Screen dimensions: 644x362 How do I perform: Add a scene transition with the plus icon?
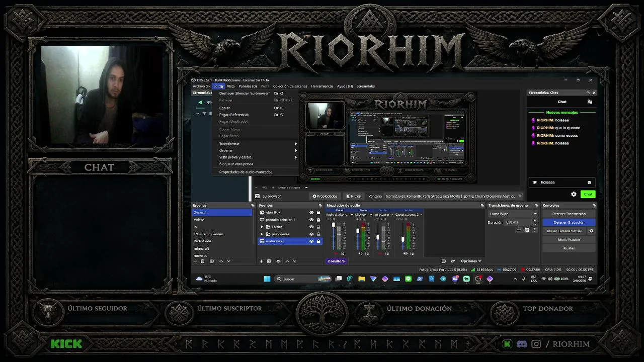[x=519, y=230]
